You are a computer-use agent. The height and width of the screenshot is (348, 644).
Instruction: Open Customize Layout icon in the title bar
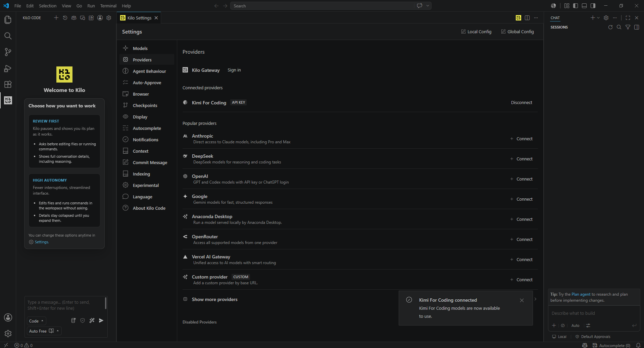pos(567,6)
